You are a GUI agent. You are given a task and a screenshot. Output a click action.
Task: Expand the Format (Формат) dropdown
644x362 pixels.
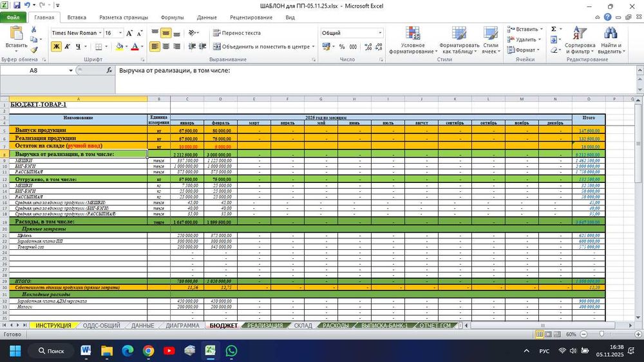tap(538, 50)
